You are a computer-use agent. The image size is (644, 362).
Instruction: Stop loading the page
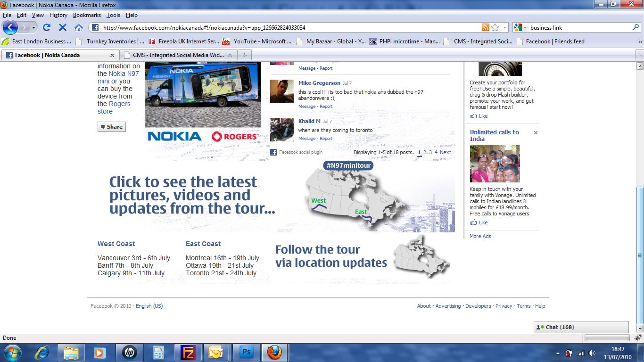coord(63,27)
